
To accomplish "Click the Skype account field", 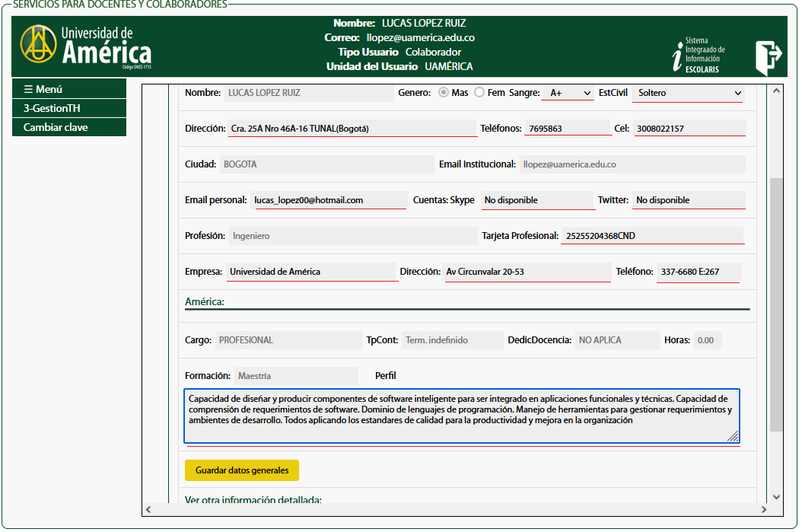I will click(x=536, y=200).
